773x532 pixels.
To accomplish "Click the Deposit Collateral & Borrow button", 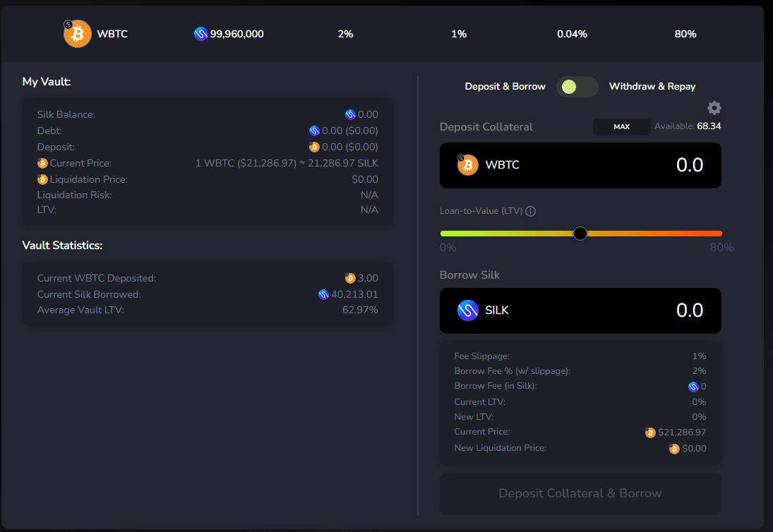I will tap(580, 494).
